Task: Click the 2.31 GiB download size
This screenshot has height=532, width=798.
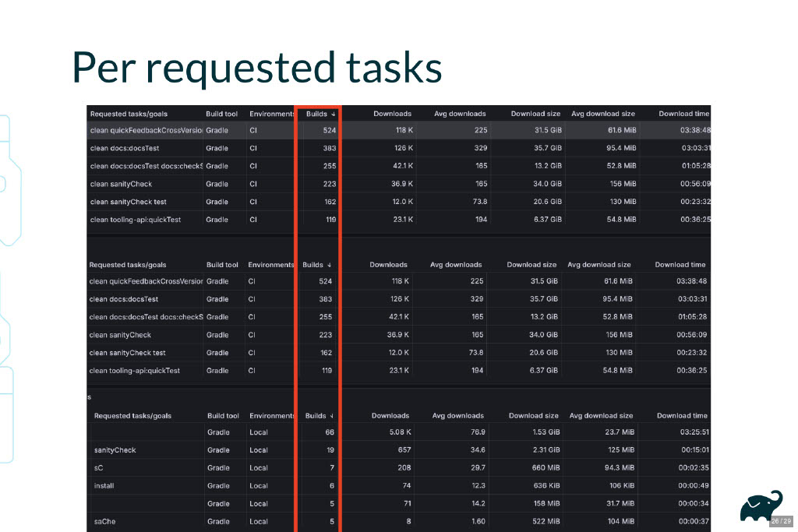Action: pos(546,450)
